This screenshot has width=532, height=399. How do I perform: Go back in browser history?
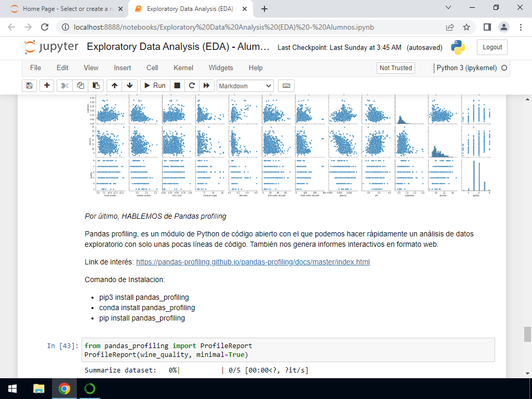click(11, 27)
